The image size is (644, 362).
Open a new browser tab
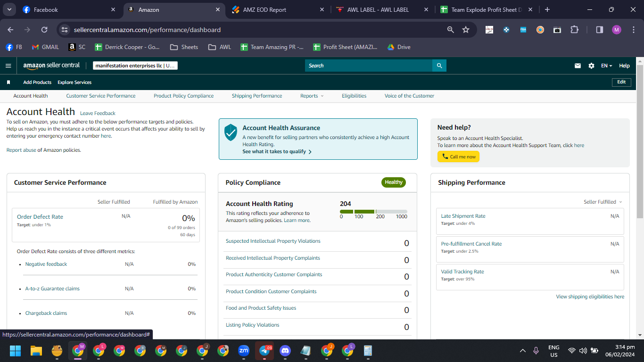547,9
